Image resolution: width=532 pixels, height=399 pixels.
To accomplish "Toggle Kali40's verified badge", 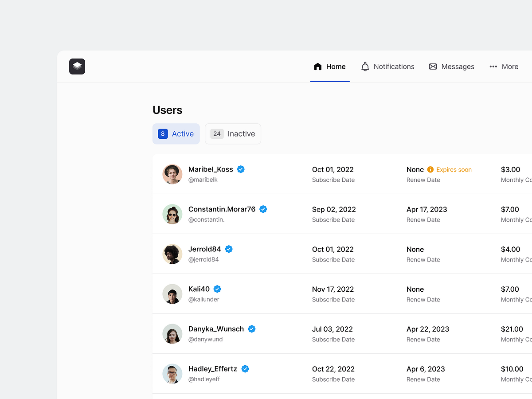I will [217, 289].
